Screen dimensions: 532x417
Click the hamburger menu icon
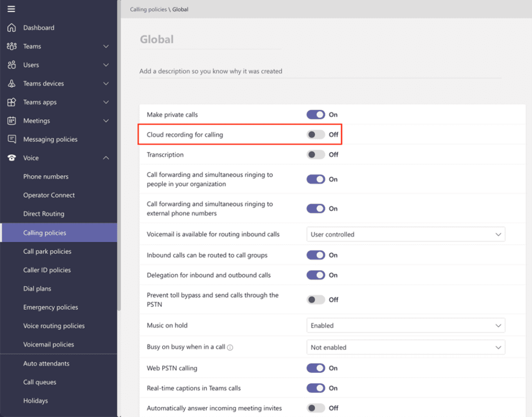tap(11, 9)
